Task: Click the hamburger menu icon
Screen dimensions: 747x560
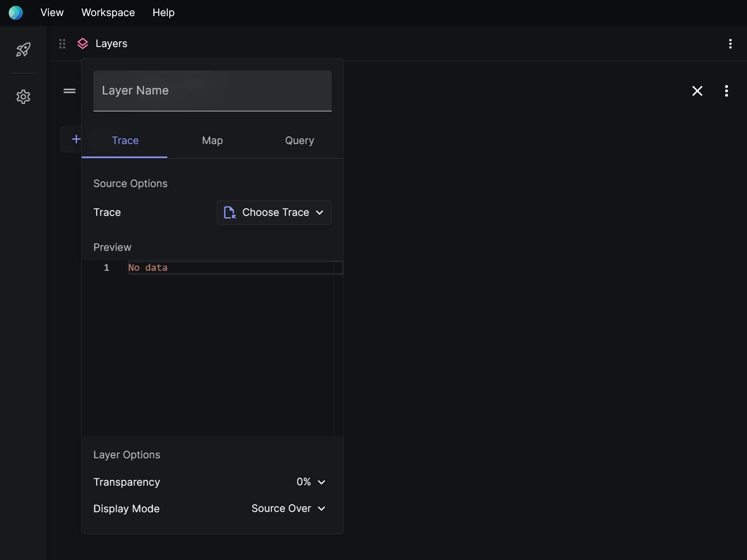Action: tap(70, 90)
